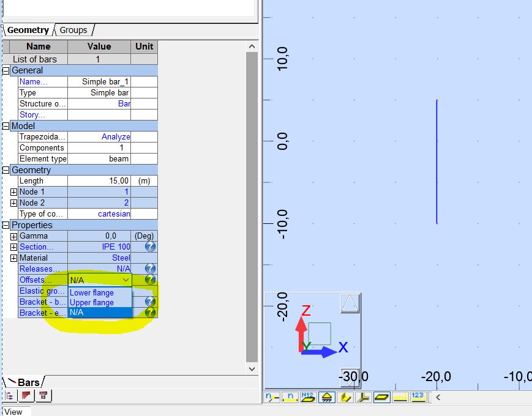Click the scrollbar down arrow on properties panel
Screen dimensions: 532x416
point(252,368)
